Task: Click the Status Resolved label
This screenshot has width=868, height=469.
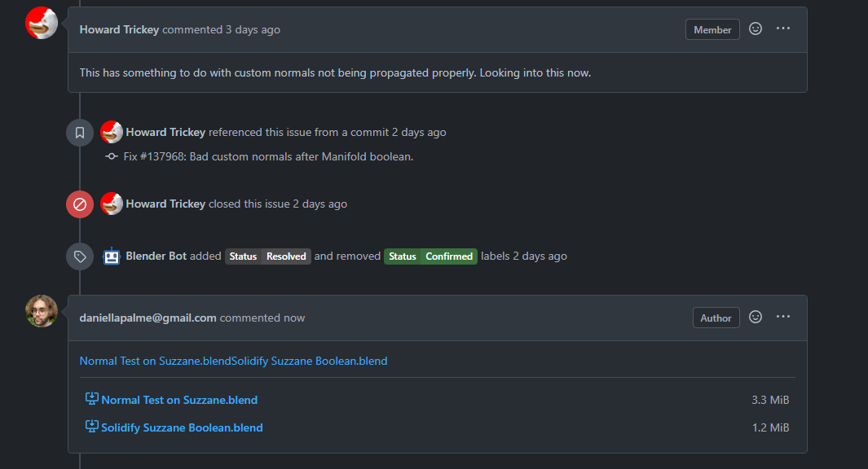Action: pos(268,256)
